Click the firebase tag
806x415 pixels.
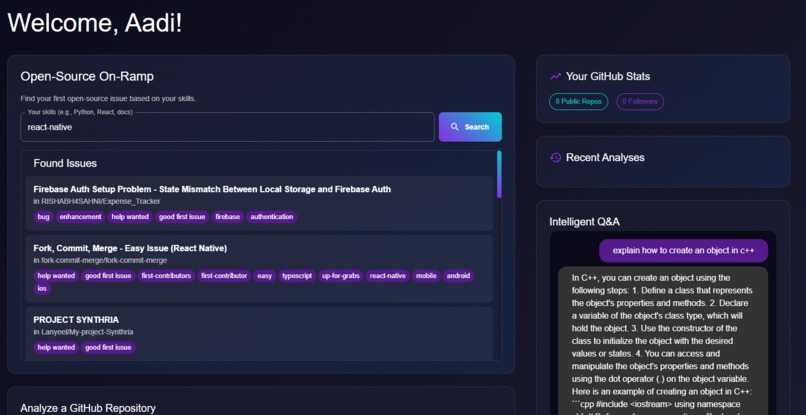[x=228, y=217]
